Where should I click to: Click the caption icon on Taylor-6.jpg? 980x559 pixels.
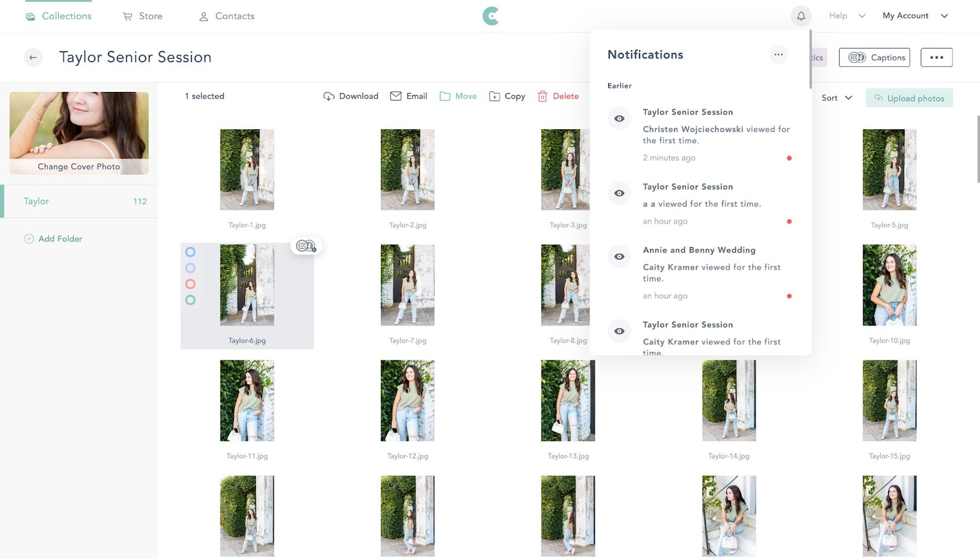tap(306, 246)
